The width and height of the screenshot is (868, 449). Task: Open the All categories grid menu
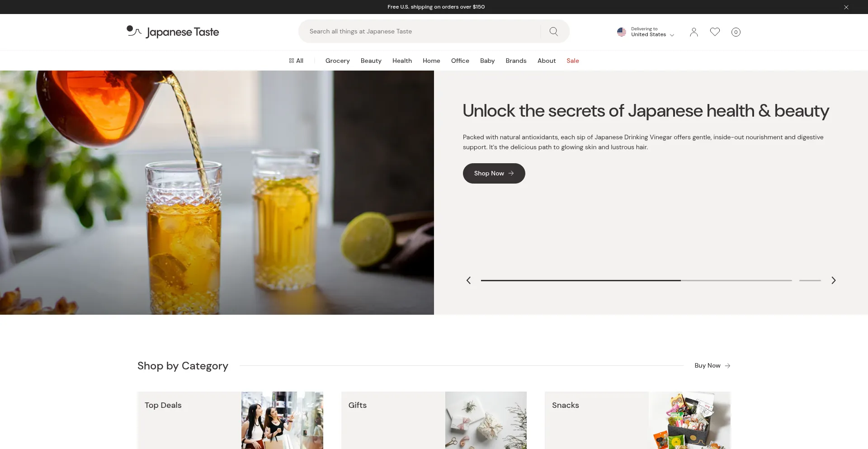coord(296,61)
